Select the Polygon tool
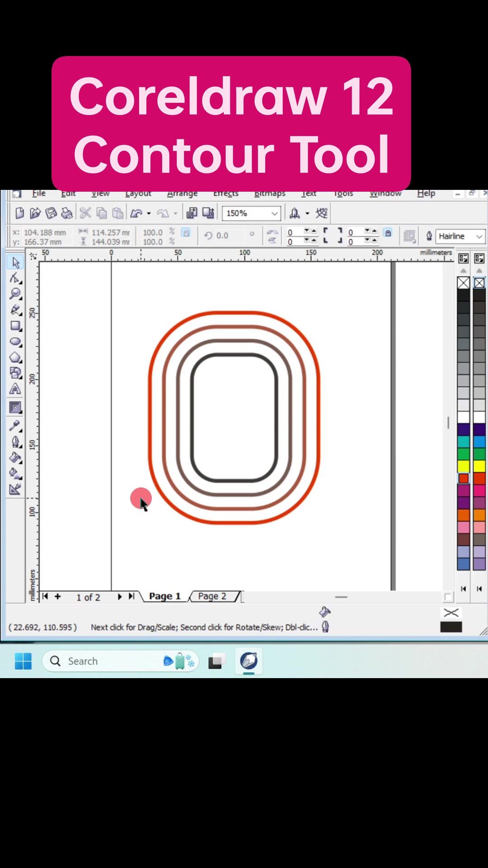 15,358
